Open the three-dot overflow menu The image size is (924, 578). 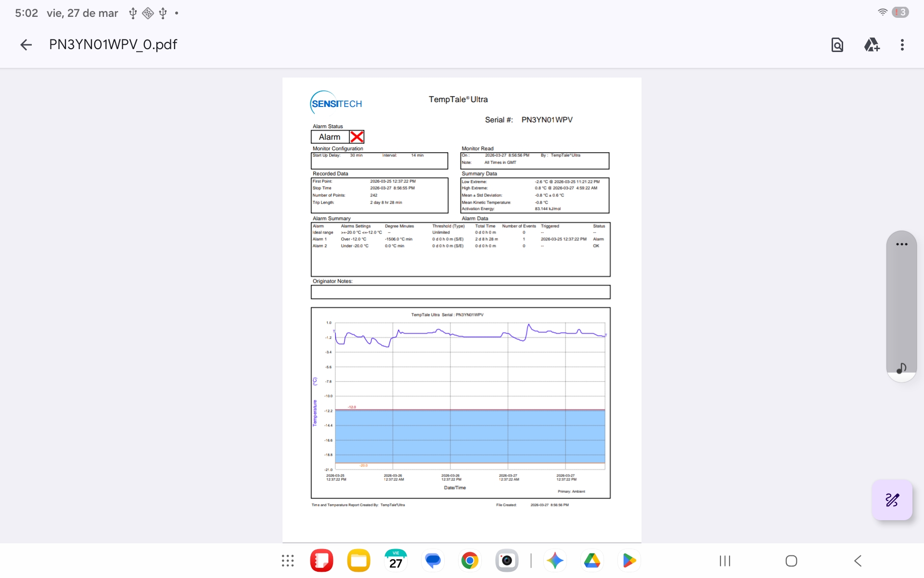(x=902, y=45)
